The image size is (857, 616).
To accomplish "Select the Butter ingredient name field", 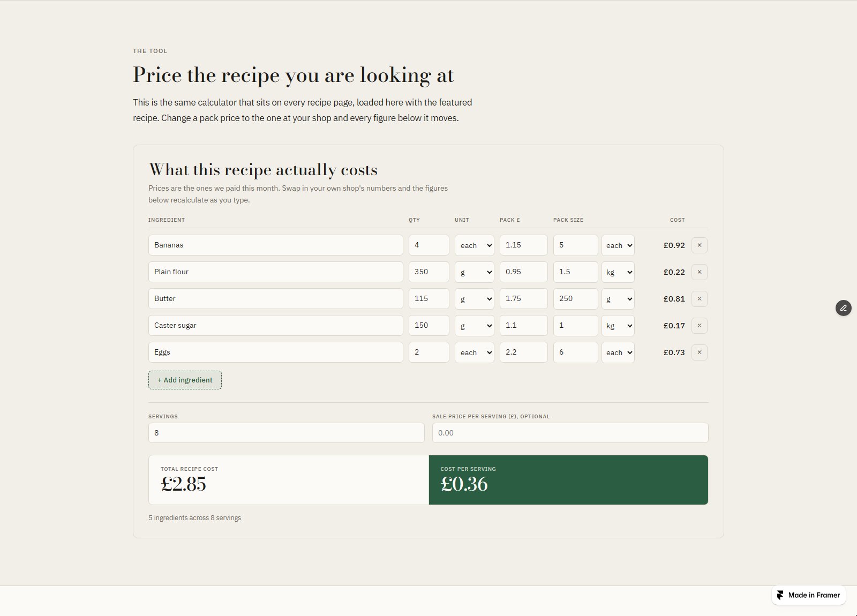I will click(276, 299).
